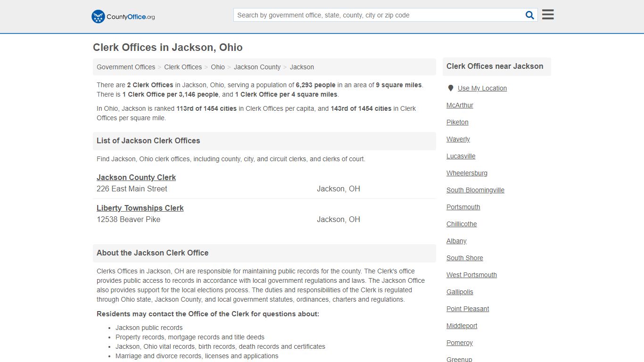Click Jackson, OH beside 12538 Beaver Pike
This screenshot has height=362, width=644.
pos(339,219)
